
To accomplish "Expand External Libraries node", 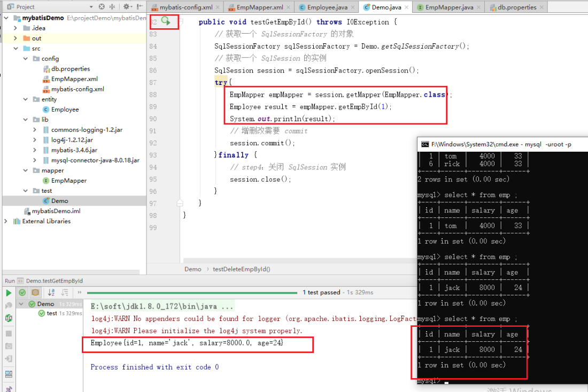I will (x=6, y=221).
